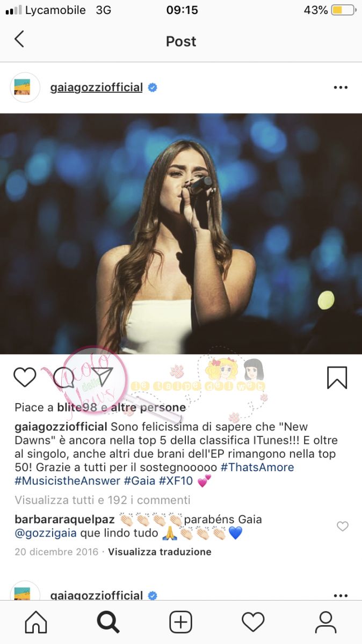Go to the Home tab
362x644 pixels.
tap(36, 623)
